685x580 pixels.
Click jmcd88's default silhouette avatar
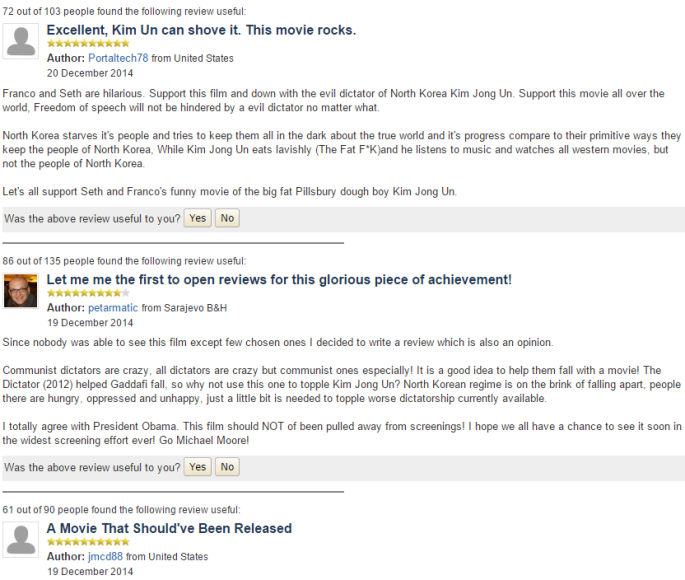coord(21,539)
